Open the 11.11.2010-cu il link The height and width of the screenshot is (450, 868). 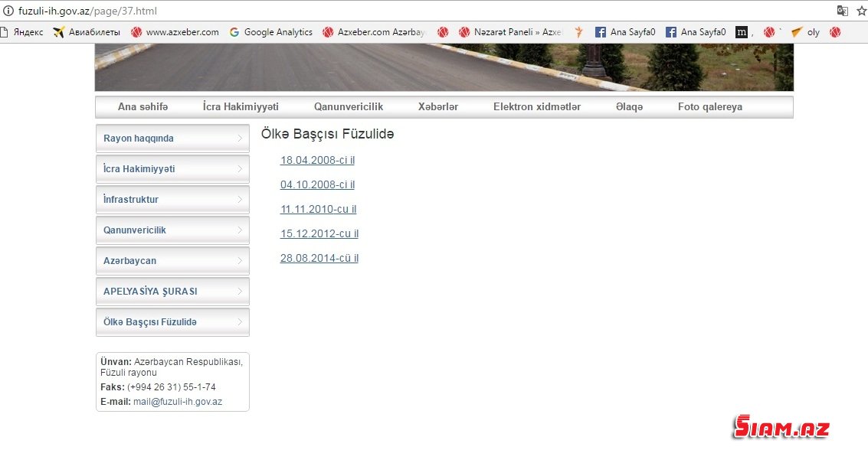coord(318,209)
